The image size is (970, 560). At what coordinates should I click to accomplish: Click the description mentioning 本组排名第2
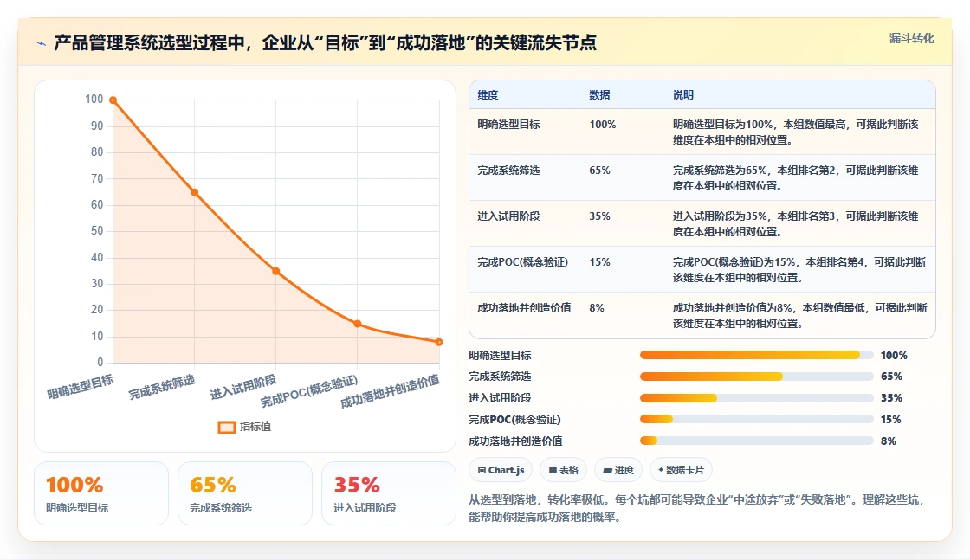click(796, 178)
